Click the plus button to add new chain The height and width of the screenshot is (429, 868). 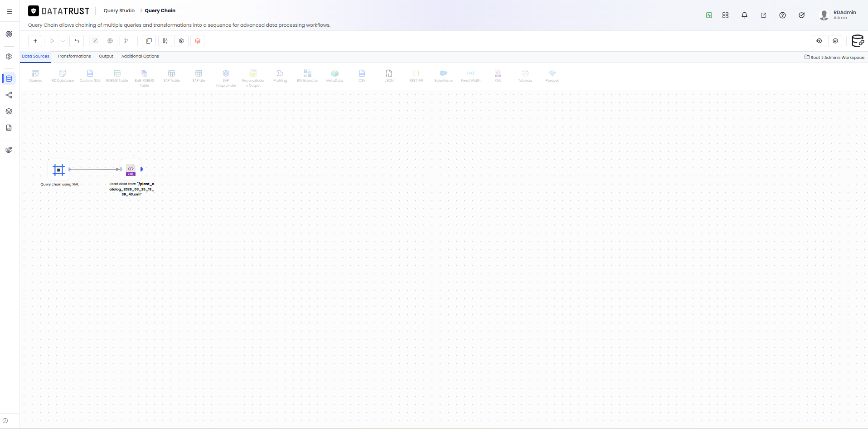click(35, 41)
